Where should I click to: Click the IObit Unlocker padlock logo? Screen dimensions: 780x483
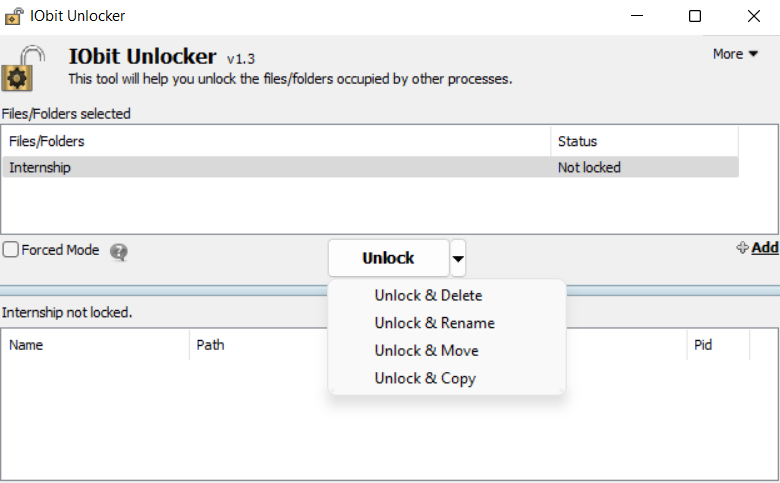point(22,68)
